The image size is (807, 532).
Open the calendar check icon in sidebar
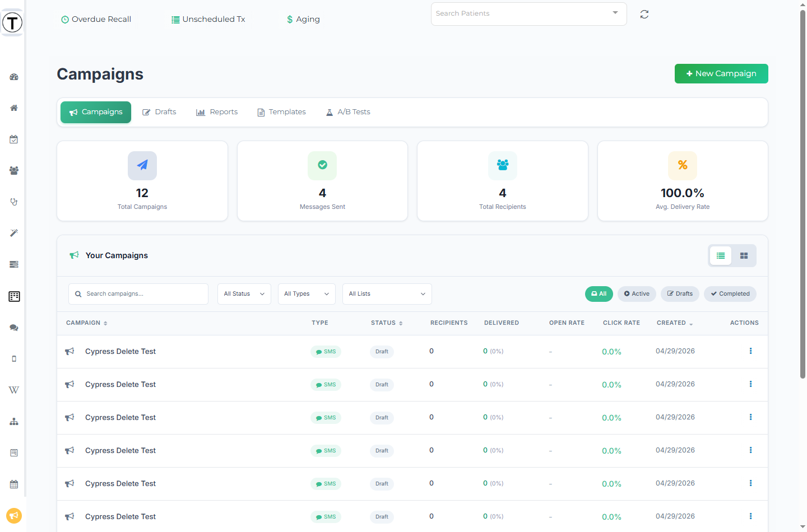[x=14, y=139]
